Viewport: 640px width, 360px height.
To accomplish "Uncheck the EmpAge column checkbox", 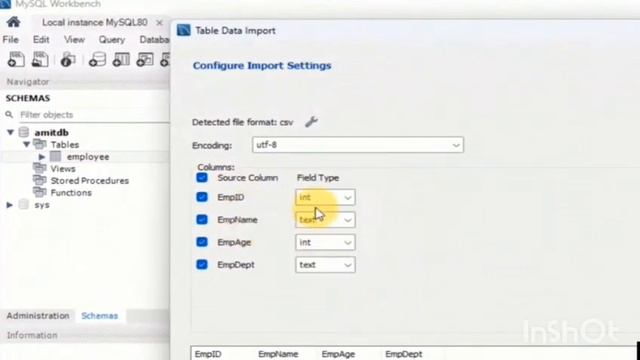I will tap(202, 242).
